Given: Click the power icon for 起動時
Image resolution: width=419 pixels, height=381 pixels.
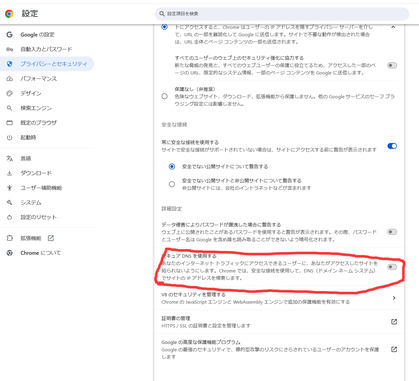Looking at the screenshot, I should pyautogui.click(x=9, y=137).
